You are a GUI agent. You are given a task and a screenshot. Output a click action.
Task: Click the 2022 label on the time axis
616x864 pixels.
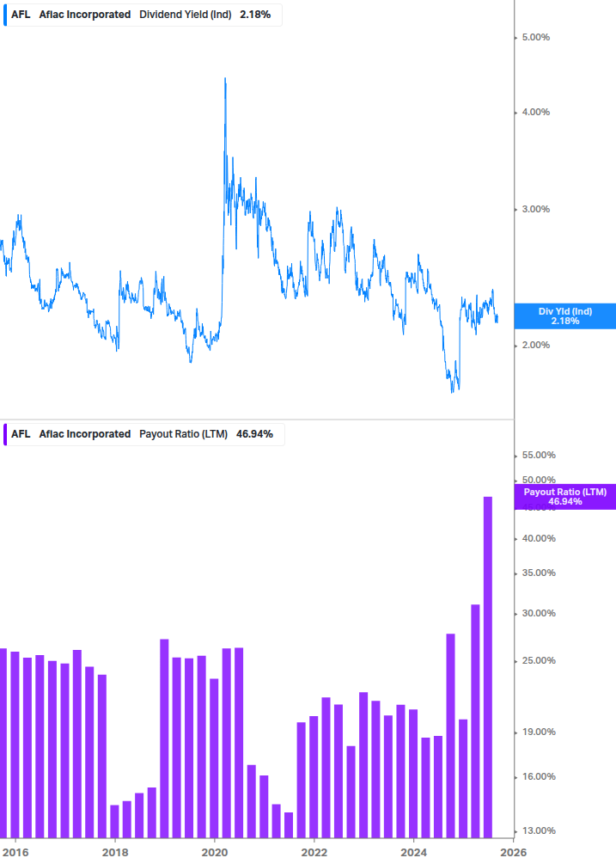pos(314,853)
